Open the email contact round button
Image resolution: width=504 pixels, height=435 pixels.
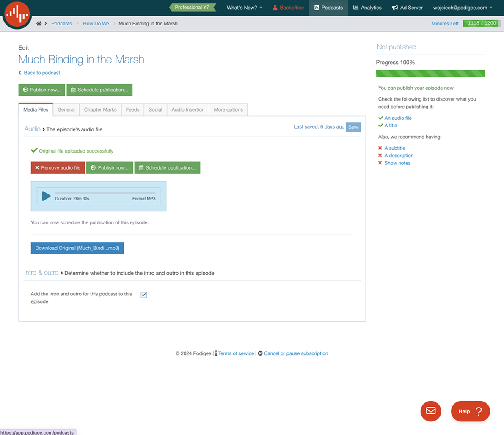pos(431,411)
